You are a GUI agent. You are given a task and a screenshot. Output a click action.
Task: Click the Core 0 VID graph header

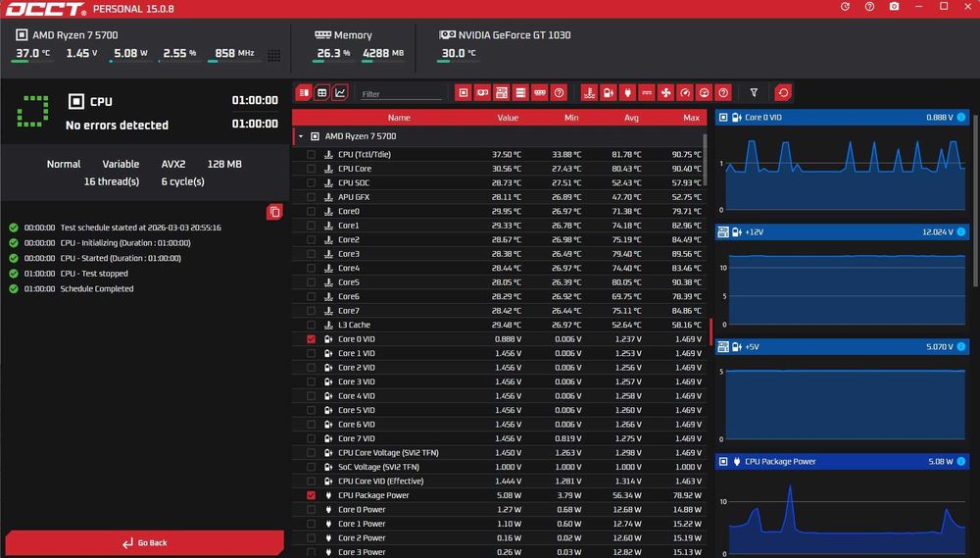click(842, 117)
